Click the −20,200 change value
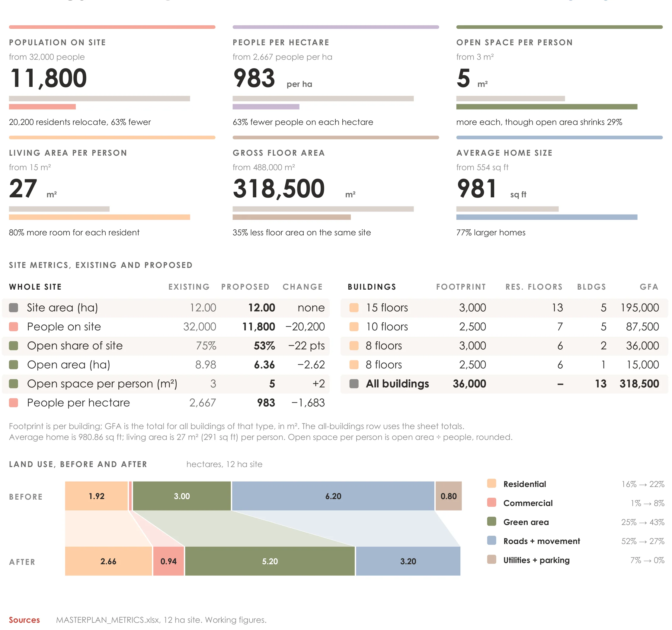The width and height of the screenshot is (672, 630). point(305,327)
